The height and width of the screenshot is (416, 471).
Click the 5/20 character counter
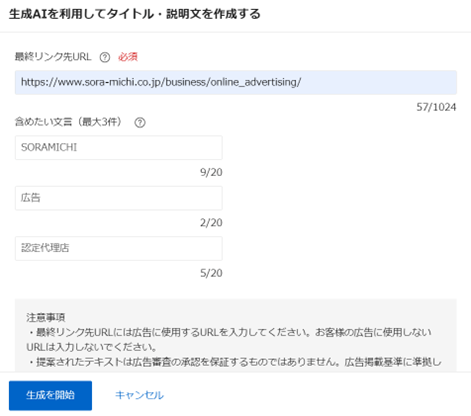(211, 273)
